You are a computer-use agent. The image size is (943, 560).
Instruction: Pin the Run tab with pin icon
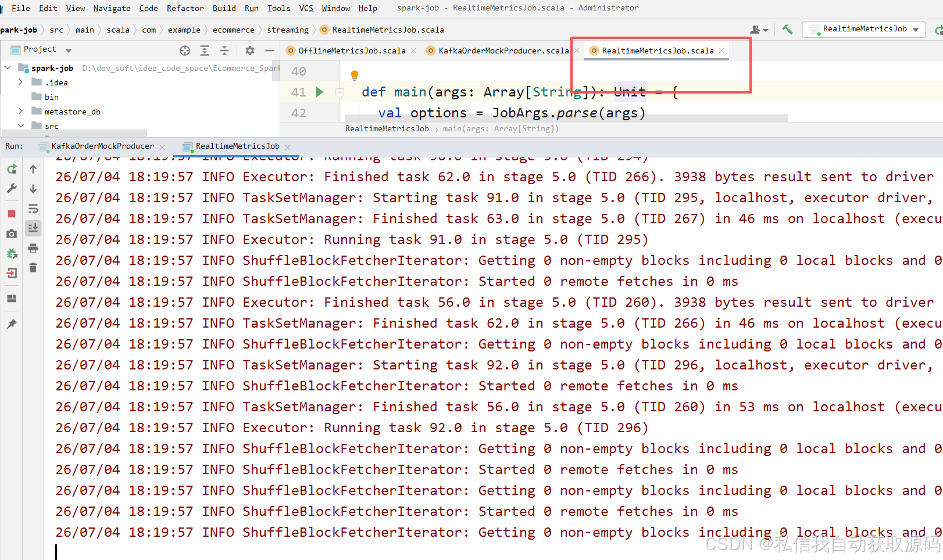[12, 324]
